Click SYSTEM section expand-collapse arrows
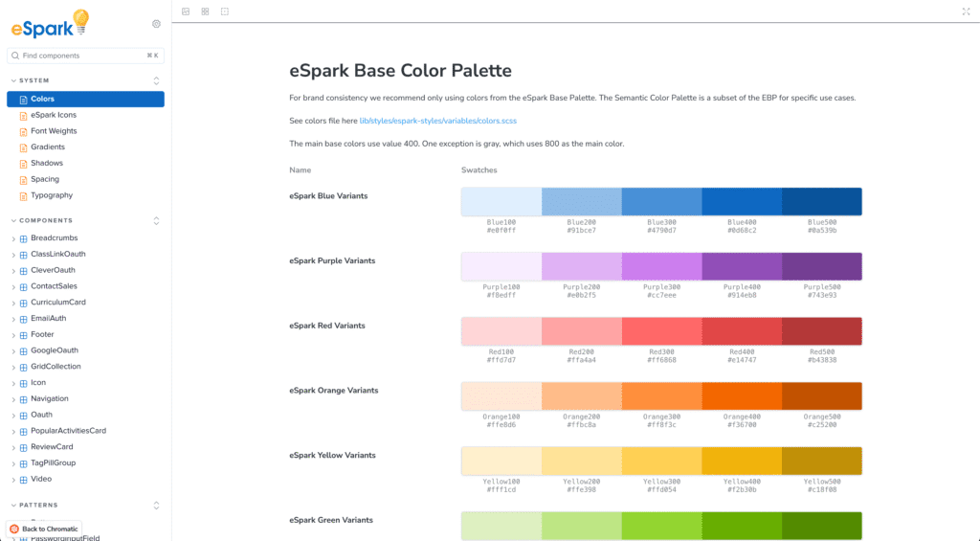The width and height of the screenshot is (980, 541). pyautogui.click(x=156, y=80)
